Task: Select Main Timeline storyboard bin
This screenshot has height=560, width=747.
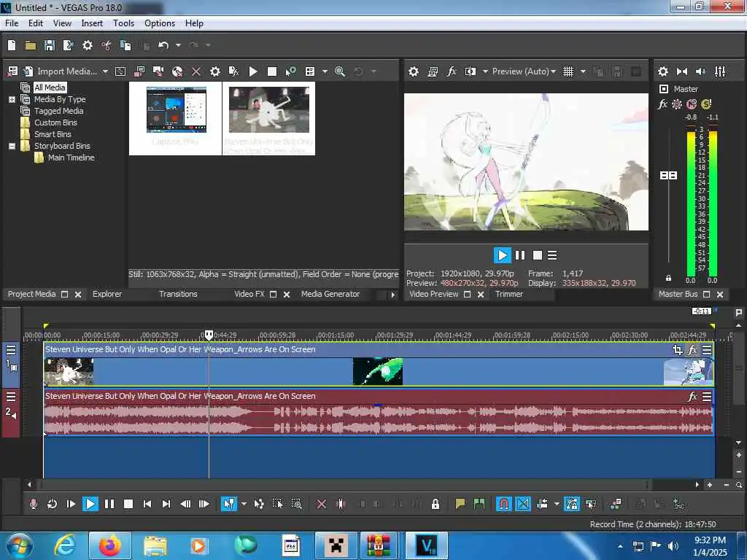Action: coord(71,157)
